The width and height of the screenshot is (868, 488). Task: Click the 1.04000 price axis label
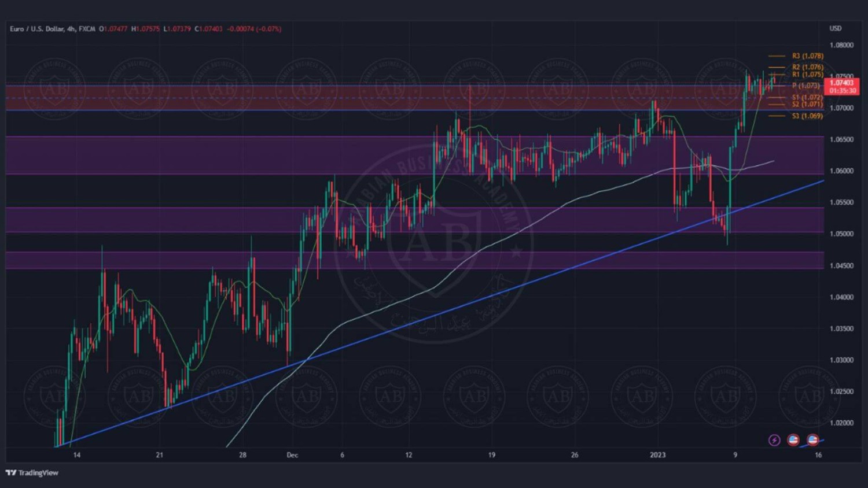point(841,297)
